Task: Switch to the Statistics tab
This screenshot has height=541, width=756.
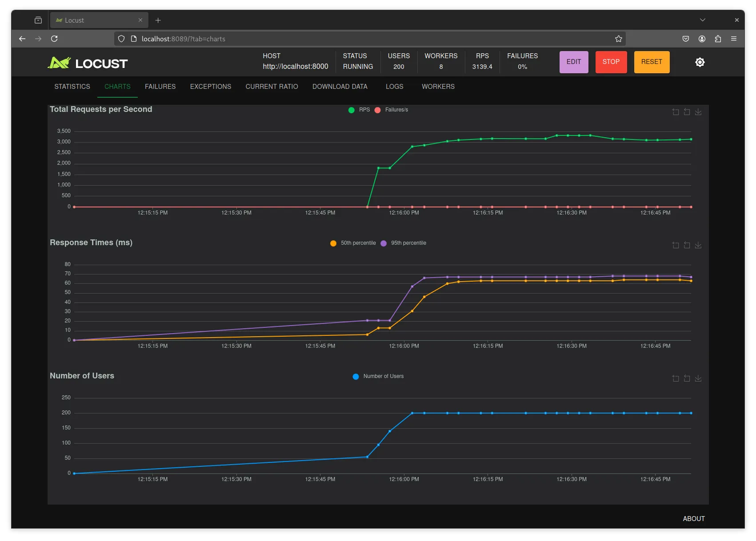Action: 72,87
